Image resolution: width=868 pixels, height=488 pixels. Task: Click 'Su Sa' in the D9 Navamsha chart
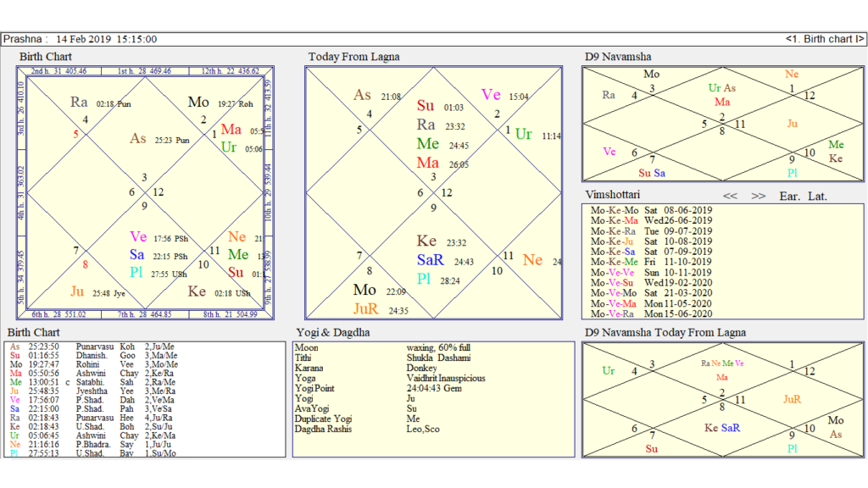point(652,173)
